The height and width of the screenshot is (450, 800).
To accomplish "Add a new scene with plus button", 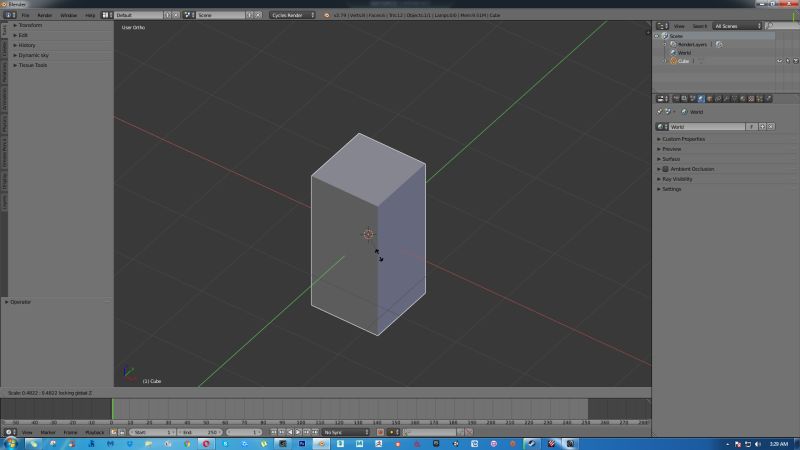I will click(249, 15).
